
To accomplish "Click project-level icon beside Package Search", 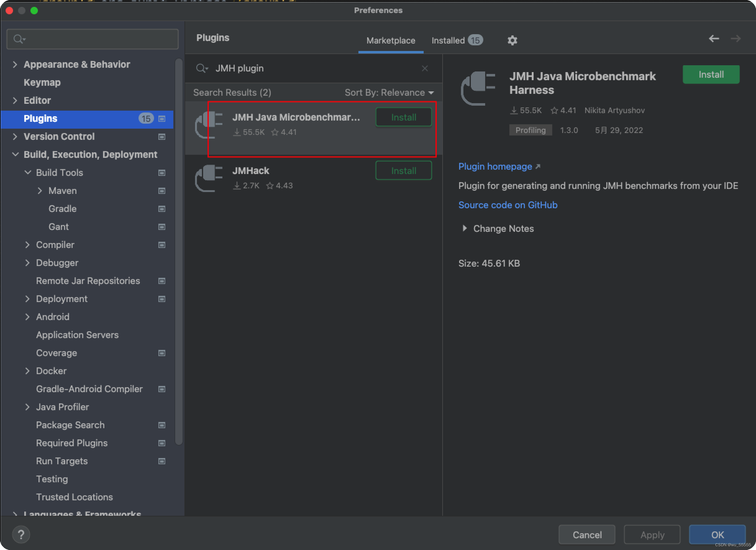I will point(162,425).
